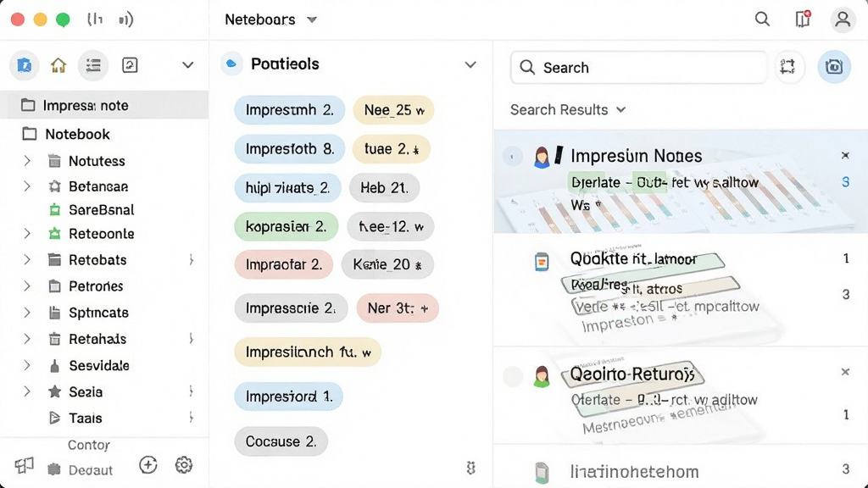The width and height of the screenshot is (868, 488).
Task: Click the blue camera capture button
Action: pyautogui.click(x=834, y=67)
